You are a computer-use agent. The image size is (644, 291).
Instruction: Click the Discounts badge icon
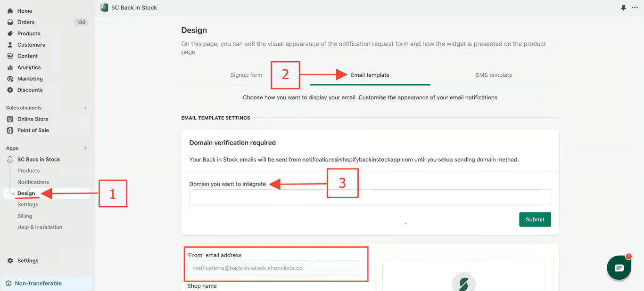10,90
